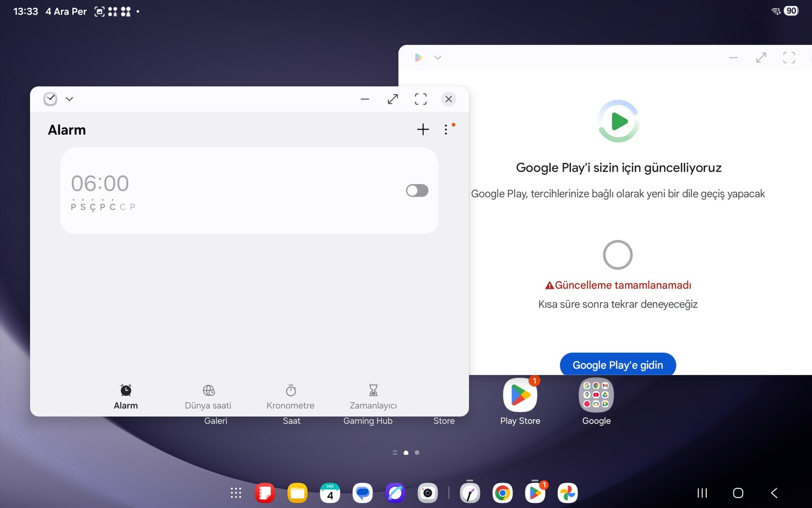Select the running Clock app in taskbar
812x508 pixels.
(x=470, y=493)
